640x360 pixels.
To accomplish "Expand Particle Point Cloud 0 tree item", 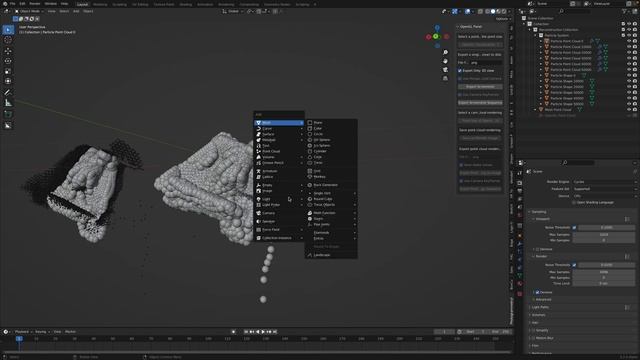I will coord(541,41).
